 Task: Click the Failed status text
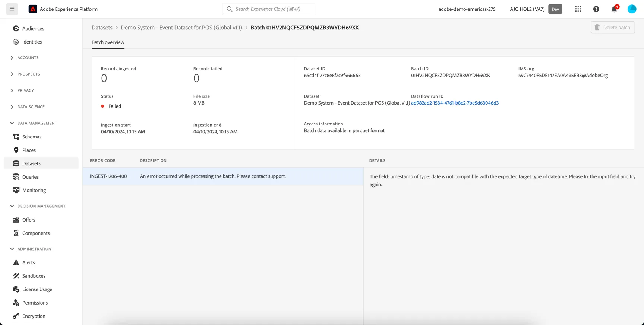pyautogui.click(x=115, y=106)
